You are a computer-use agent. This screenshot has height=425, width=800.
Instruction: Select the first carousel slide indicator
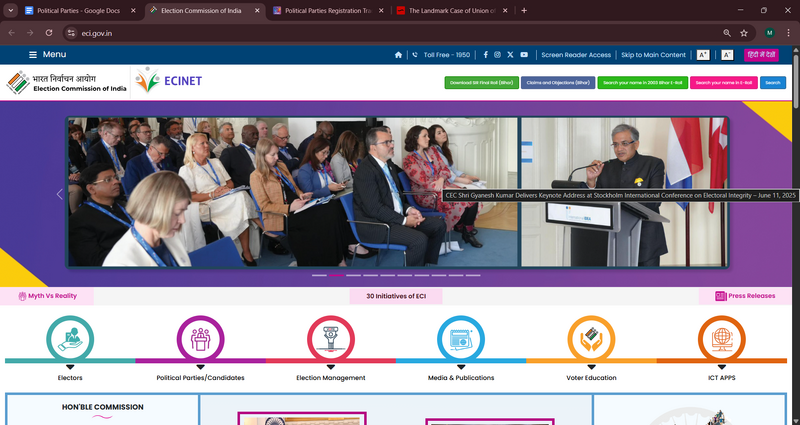[319, 275]
